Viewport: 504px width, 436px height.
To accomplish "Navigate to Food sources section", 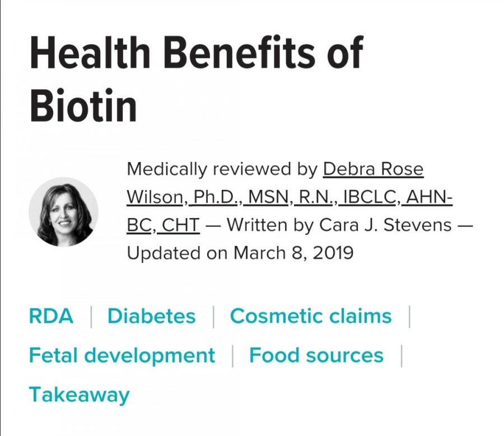I will click(316, 355).
